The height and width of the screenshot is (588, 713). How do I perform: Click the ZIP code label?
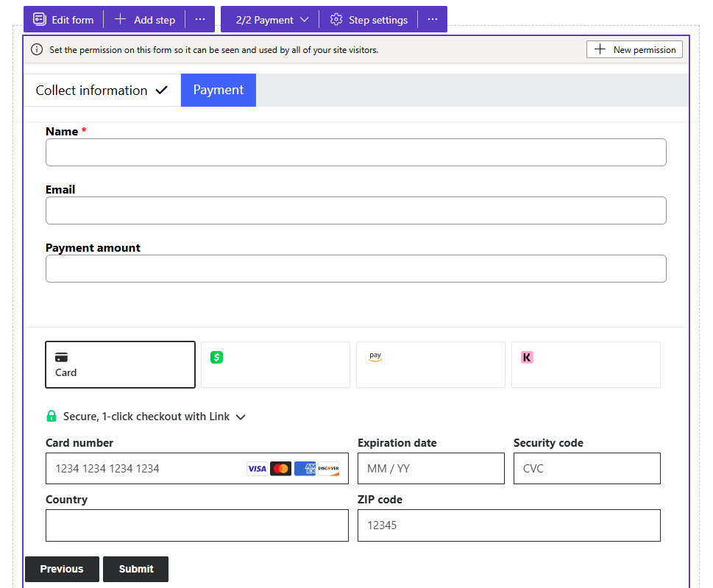(380, 500)
